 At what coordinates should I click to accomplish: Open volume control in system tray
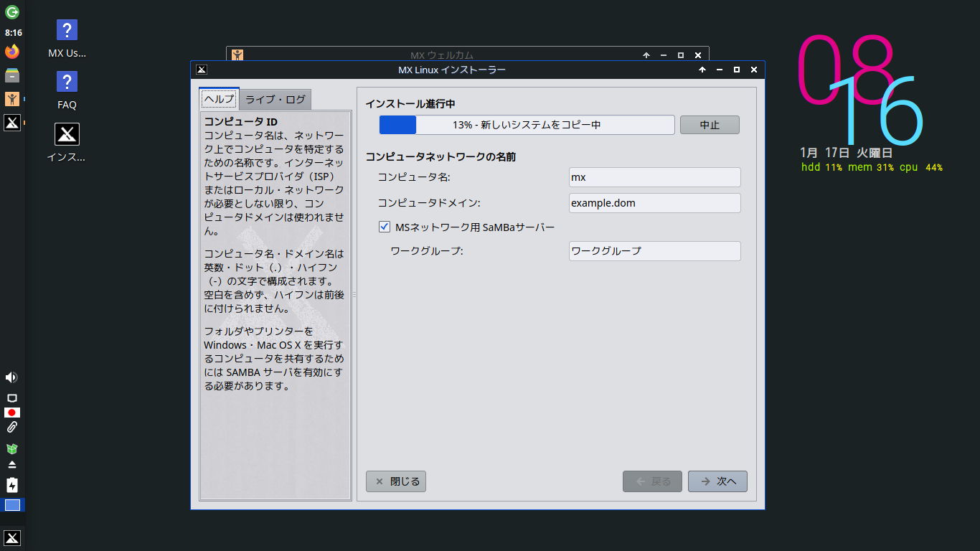click(11, 377)
